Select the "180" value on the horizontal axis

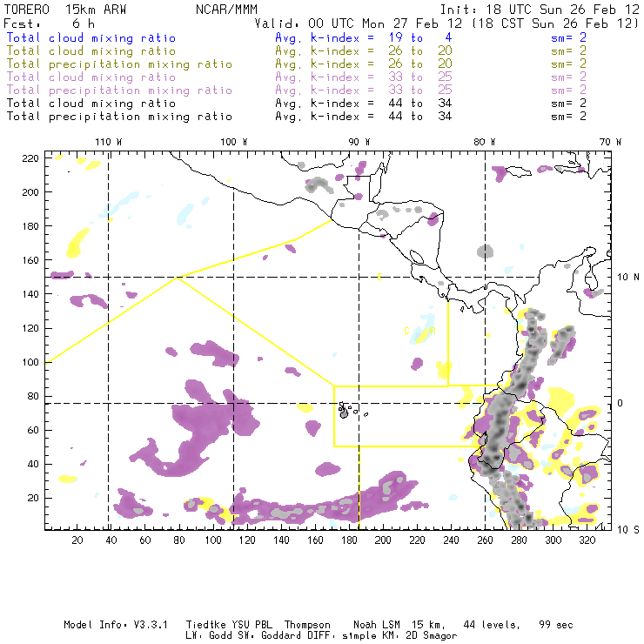(x=349, y=540)
